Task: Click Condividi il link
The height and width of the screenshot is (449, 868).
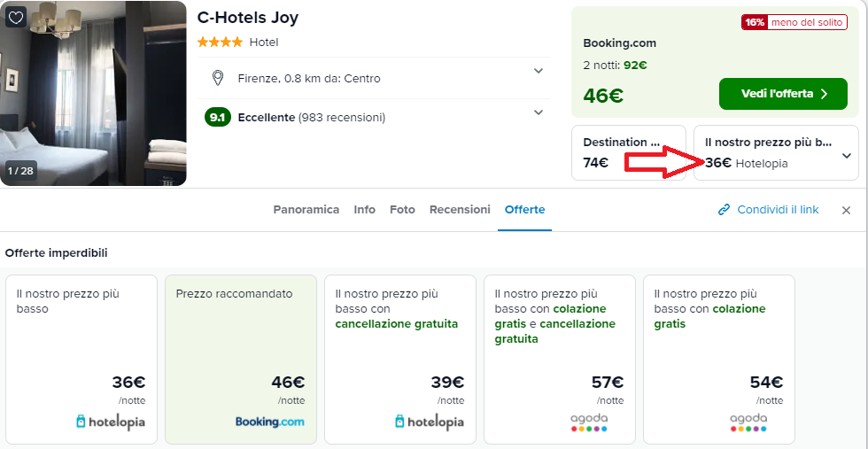Action: 778,210
